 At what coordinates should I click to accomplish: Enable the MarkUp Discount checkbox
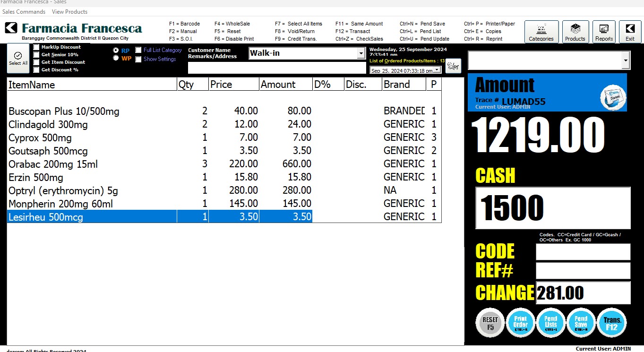tap(36, 47)
